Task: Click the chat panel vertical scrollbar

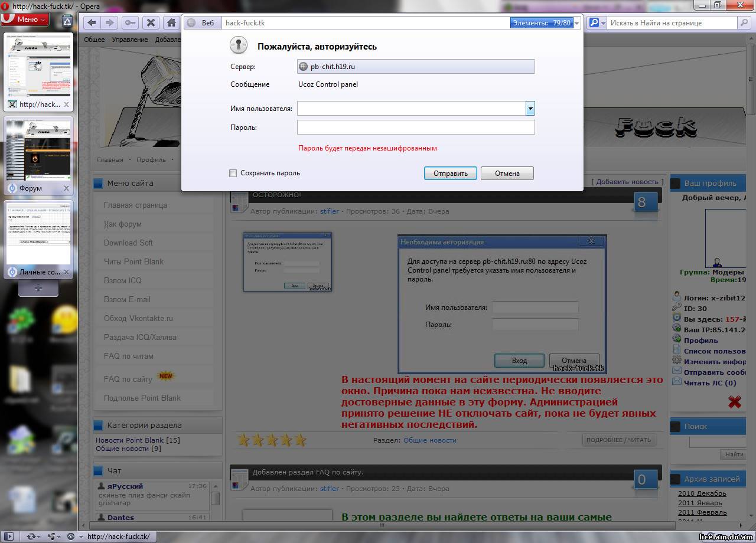Action: click(x=216, y=499)
